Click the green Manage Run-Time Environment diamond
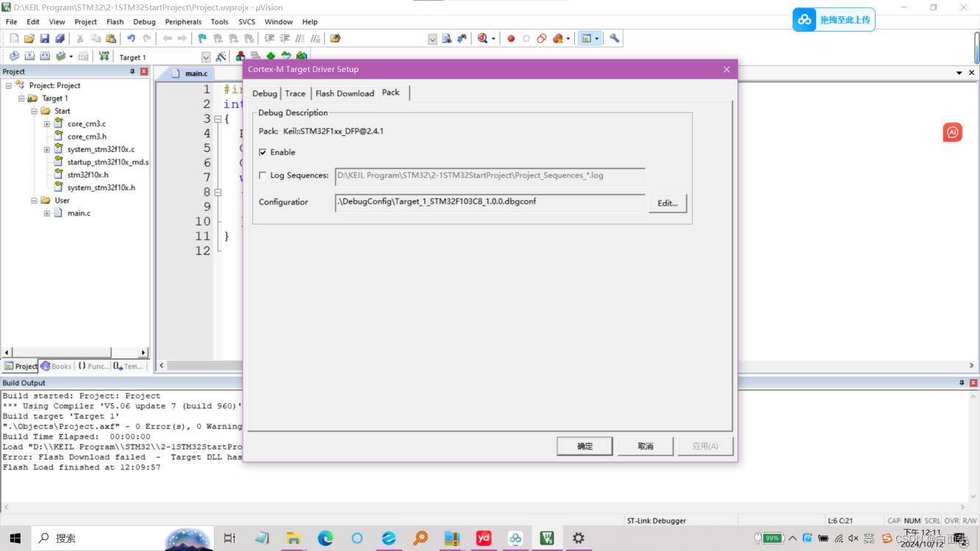 point(271,57)
